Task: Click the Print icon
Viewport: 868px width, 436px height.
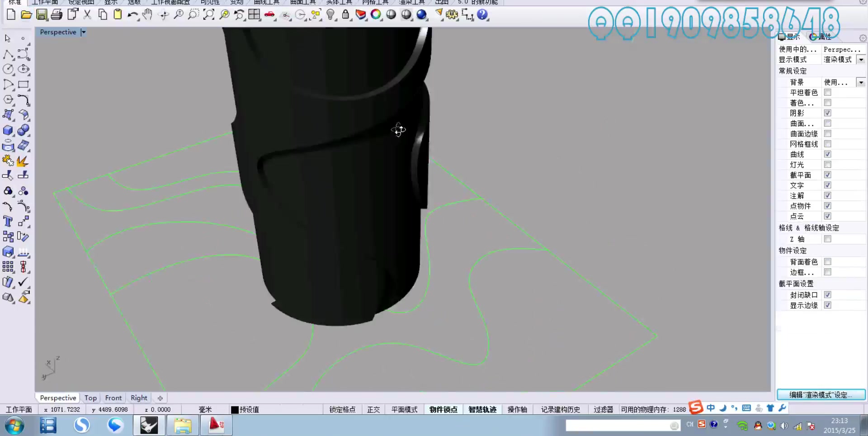Action: (57, 14)
